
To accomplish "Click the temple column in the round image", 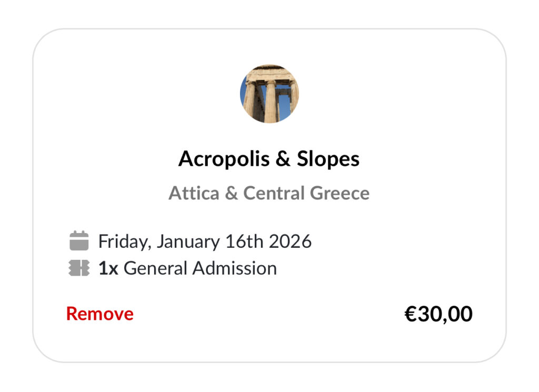I will pos(271,100).
